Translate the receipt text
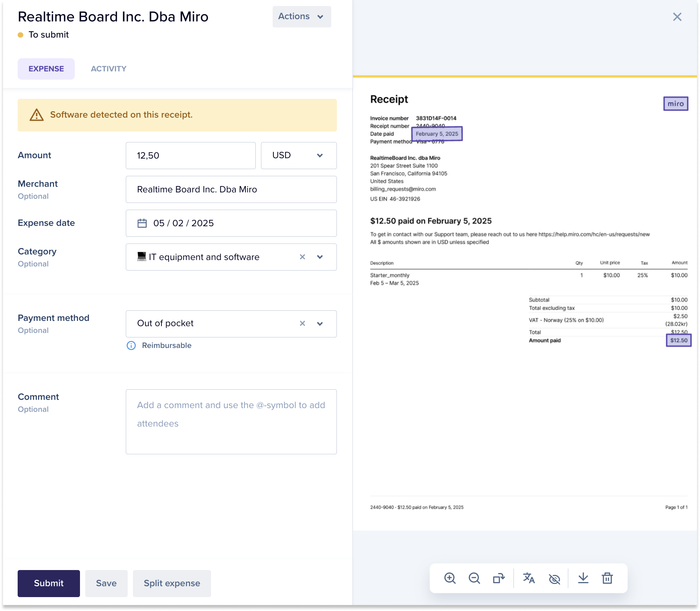 (529, 578)
